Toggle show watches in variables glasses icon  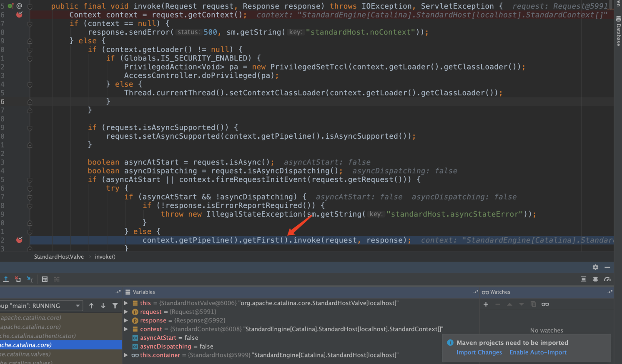click(545, 304)
